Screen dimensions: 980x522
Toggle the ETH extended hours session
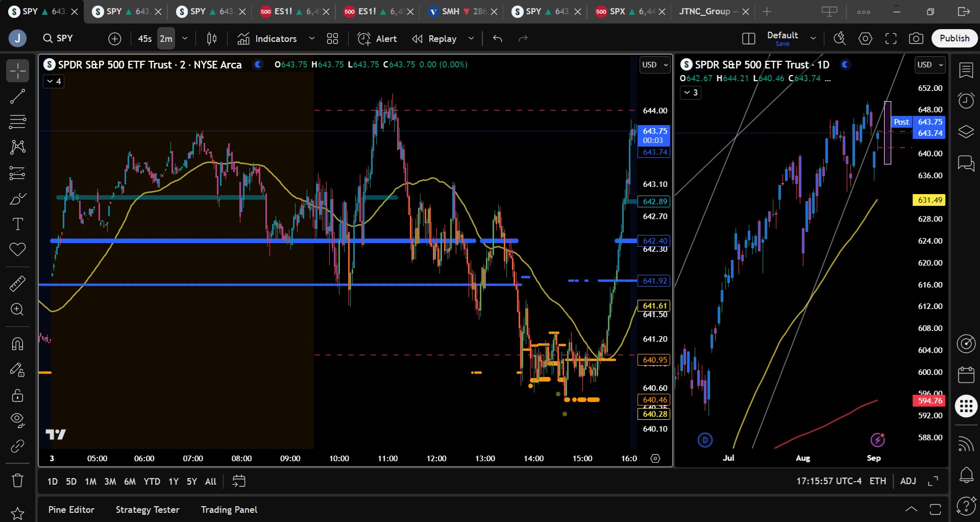pyautogui.click(x=878, y=481)
